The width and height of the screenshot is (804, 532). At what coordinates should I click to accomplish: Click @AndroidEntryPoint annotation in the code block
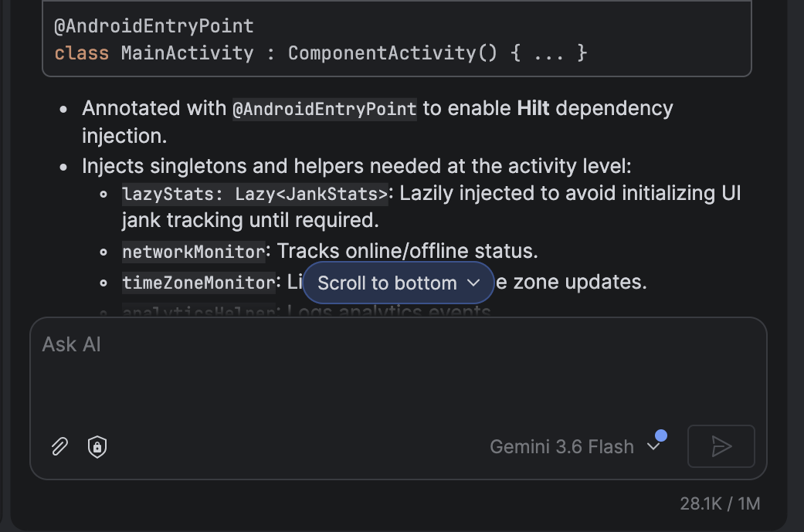pyautogui.click(x=154, y=26)
